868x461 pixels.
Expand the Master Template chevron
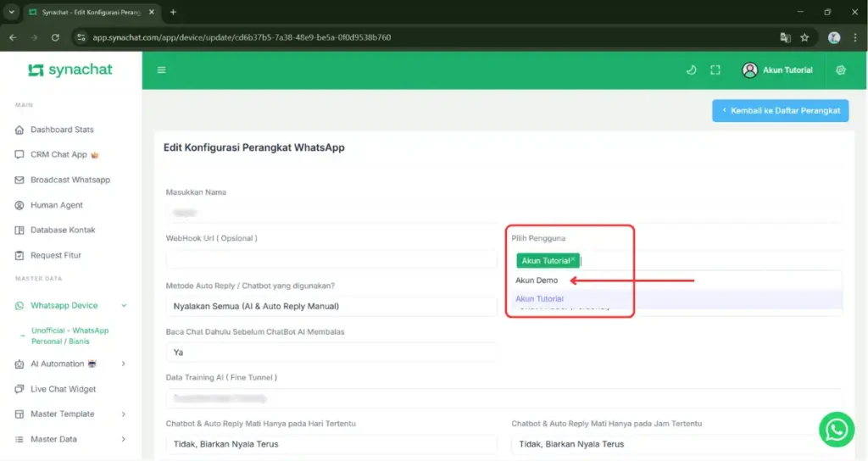(x=124, y=414)
